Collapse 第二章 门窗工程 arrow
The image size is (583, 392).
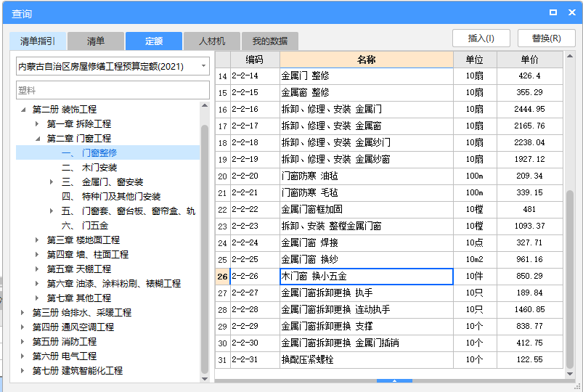38,139
